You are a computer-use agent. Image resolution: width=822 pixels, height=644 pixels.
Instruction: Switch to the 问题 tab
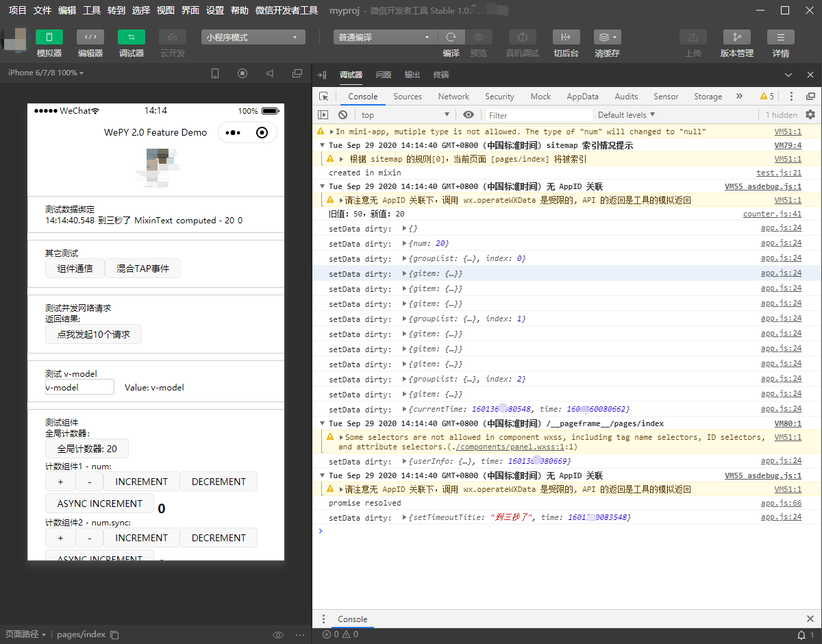384,75
